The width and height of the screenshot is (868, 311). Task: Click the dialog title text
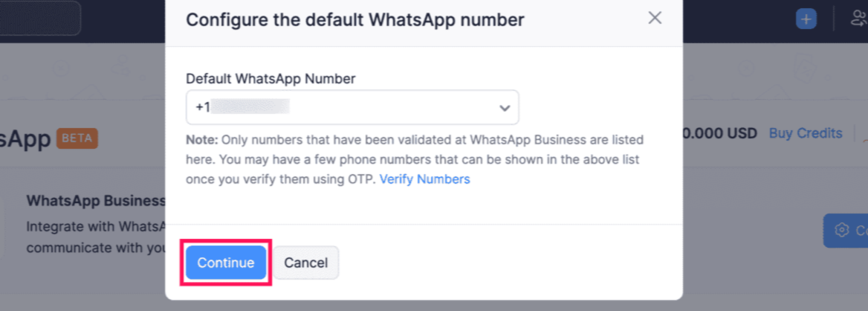(x=354, y=20)
